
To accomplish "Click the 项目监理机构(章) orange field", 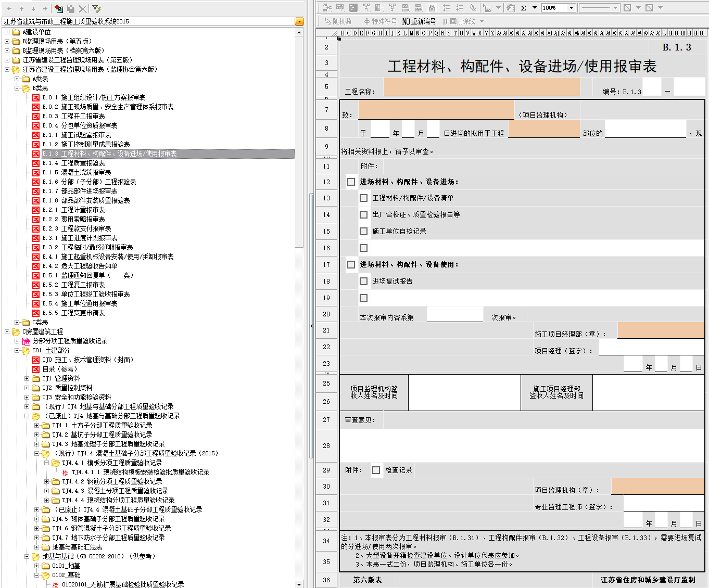I will coord(657,487).
